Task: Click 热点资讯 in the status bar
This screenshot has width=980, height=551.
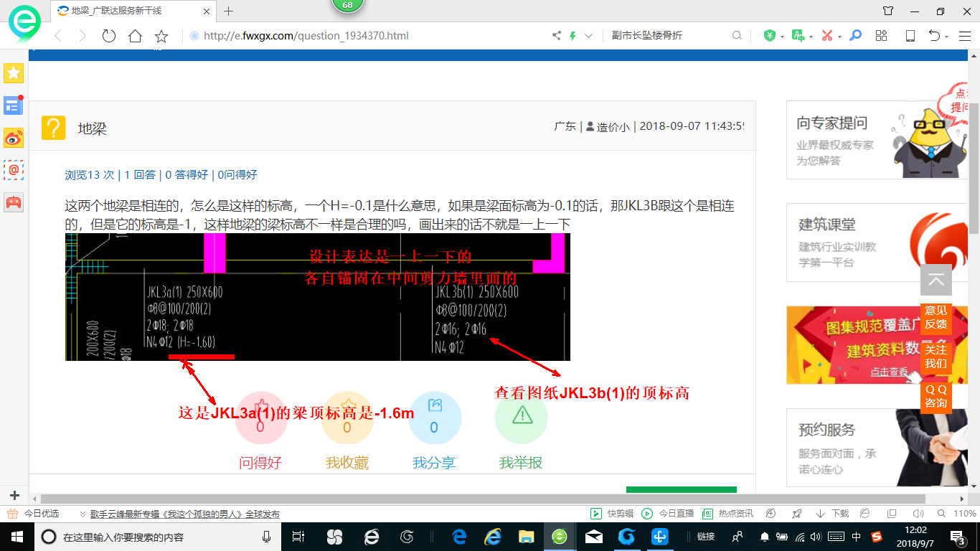Action: click(x=727, y=514)
